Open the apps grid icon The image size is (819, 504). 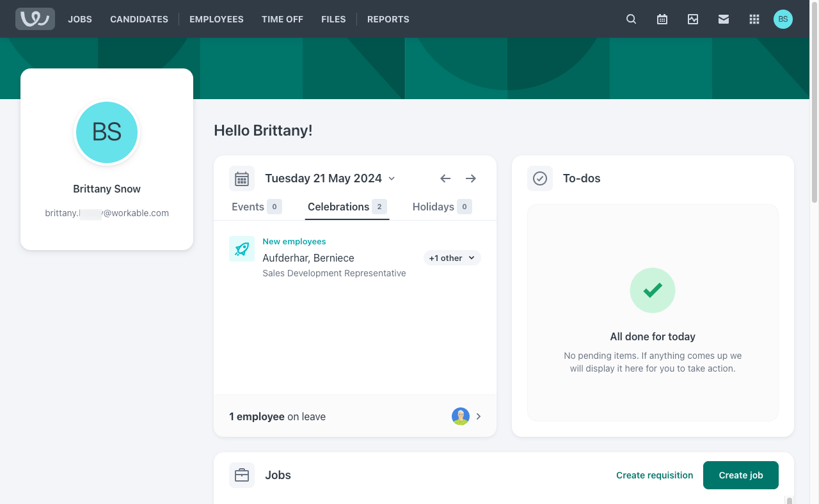pos(754,19)
